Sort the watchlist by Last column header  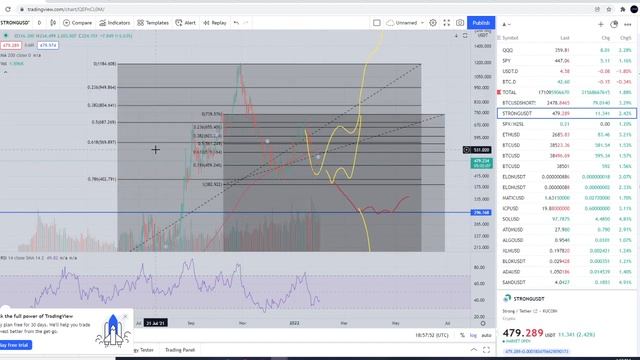(x=565, y=38)
